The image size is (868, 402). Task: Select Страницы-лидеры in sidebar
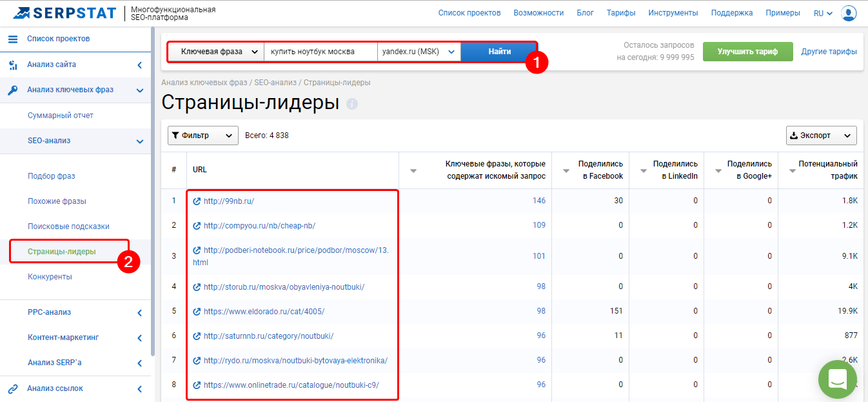point(62,252)
